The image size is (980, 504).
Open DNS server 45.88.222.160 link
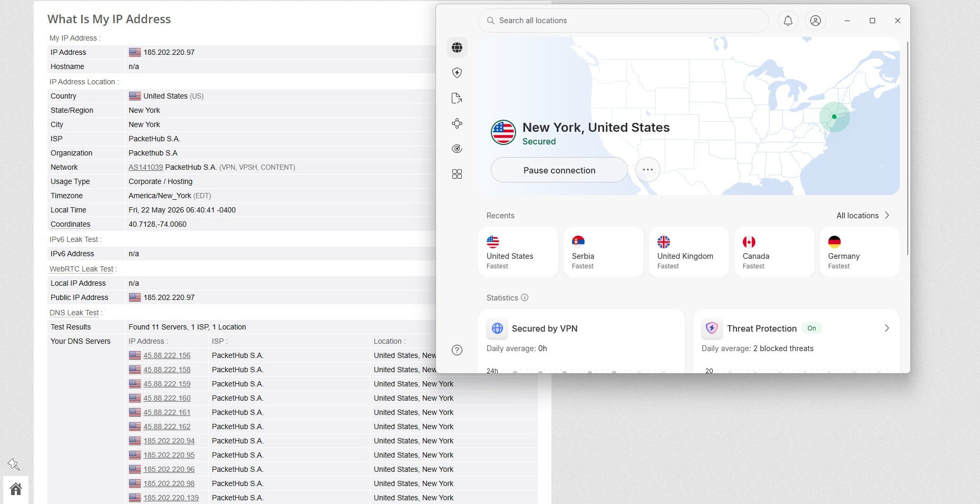[x=167, y=398]
